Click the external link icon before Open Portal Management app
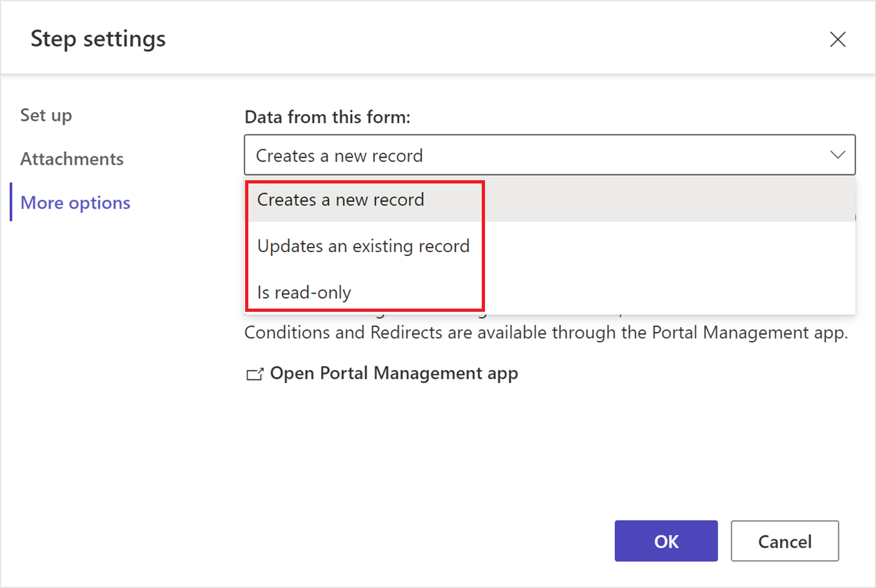876x588 pixels. (x=254, y=373)
